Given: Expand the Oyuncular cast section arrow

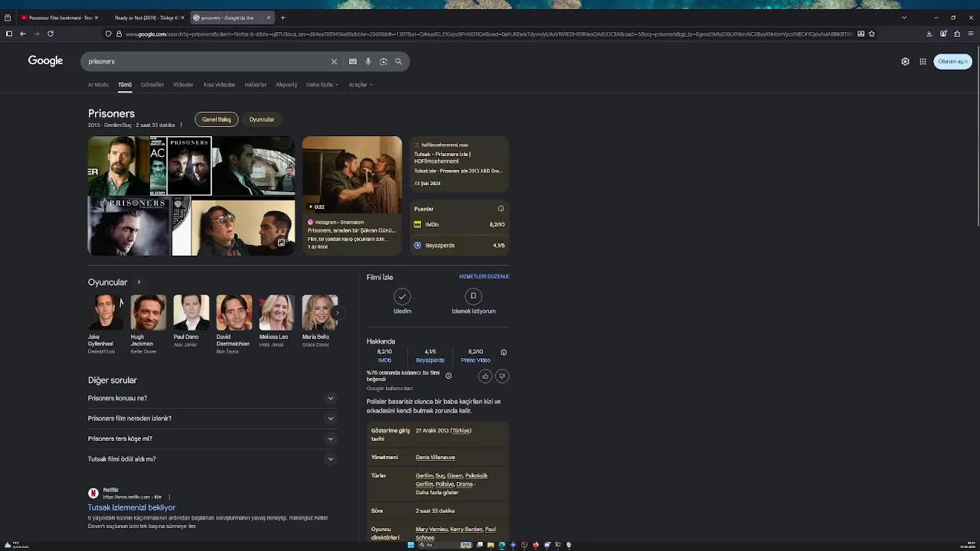Looking at the screenshot, I should tap(139, 282).
